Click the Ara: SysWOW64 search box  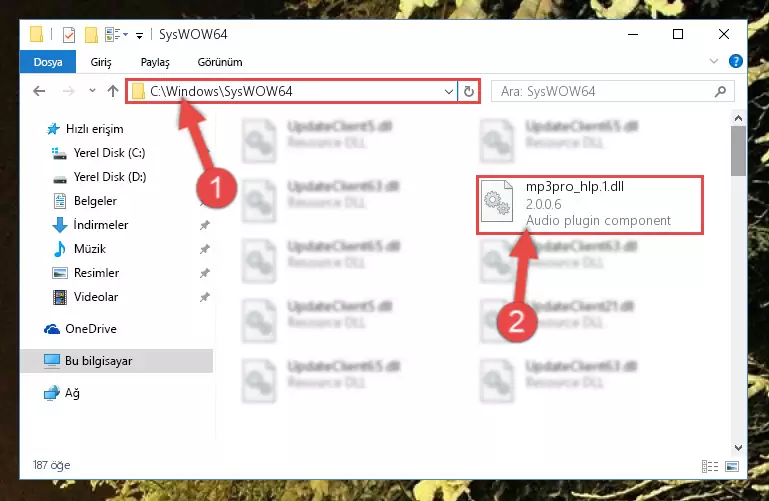(x=613, y=91)
